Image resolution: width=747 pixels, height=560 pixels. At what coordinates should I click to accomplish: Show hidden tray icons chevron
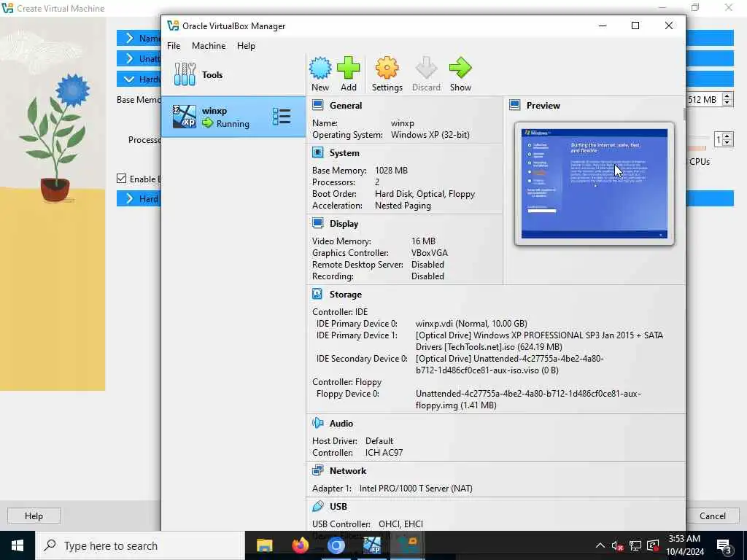pyautogui.click(x=600, y=545)
